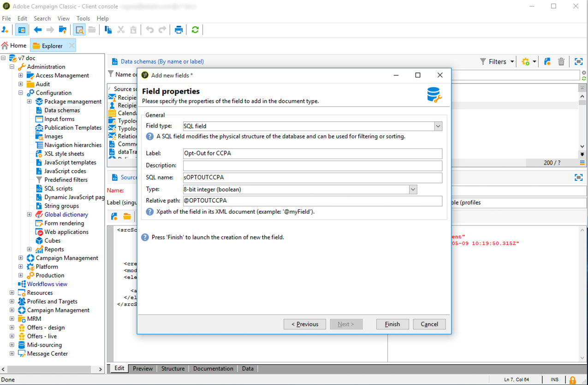Open the Field type dropdown

[x=438, y=126]
